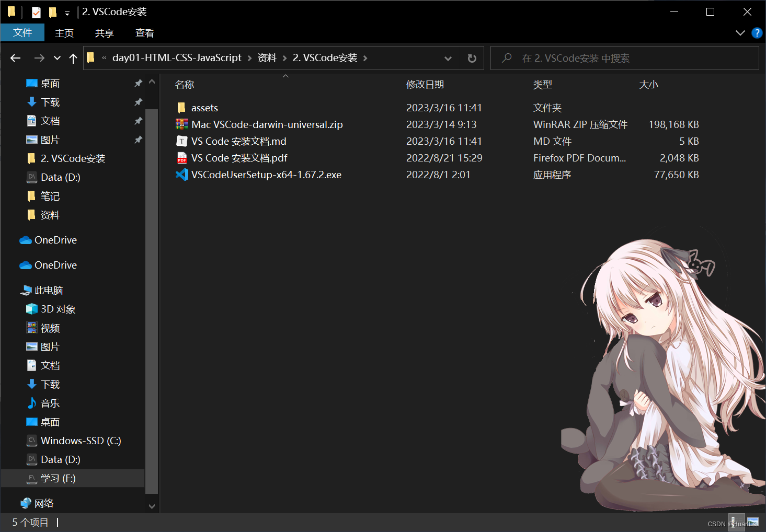
Task: Open 笔记 folder in navigation pane
Action: (50, 196)
